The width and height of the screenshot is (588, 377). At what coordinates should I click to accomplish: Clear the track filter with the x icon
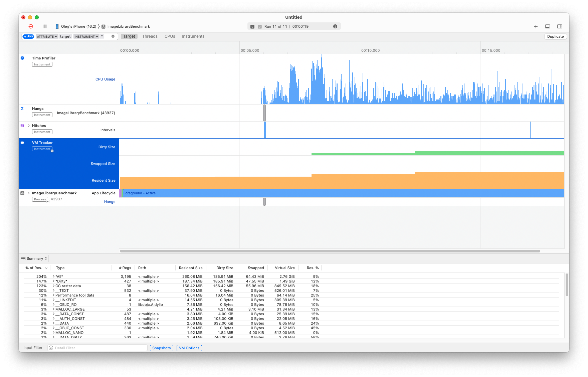(x=113, y=36)
